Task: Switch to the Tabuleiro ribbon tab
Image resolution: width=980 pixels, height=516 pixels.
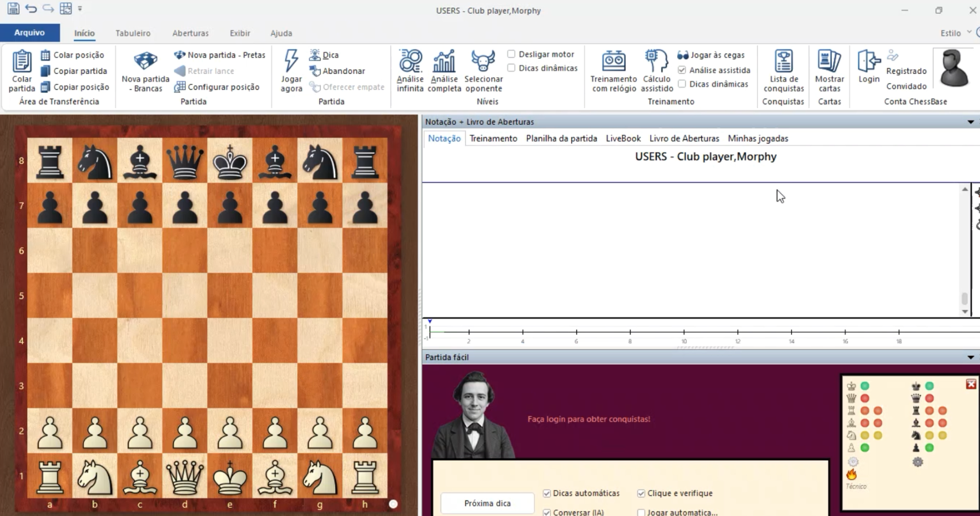Action: pos(133,33)
